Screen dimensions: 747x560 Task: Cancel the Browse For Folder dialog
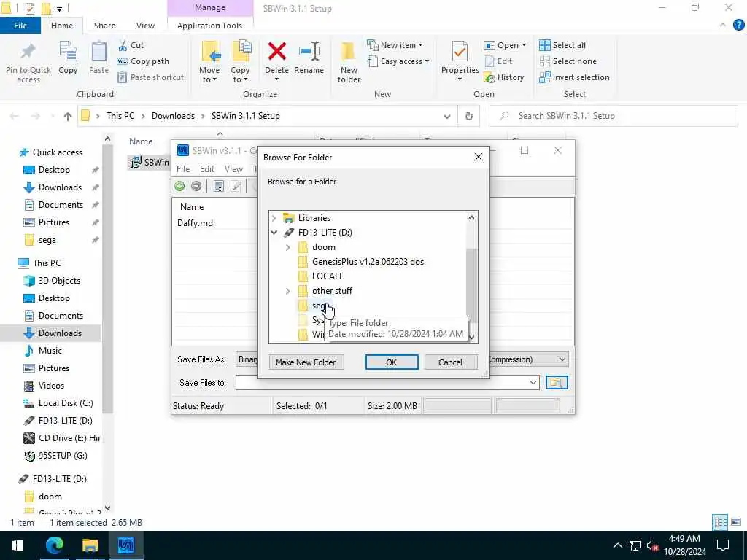(450, 362)
